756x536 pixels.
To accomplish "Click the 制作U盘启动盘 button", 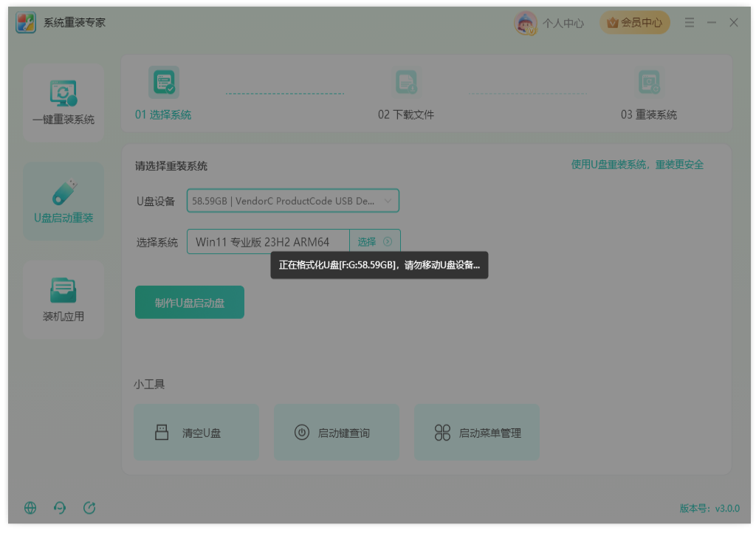I will [x=190, y=303].
